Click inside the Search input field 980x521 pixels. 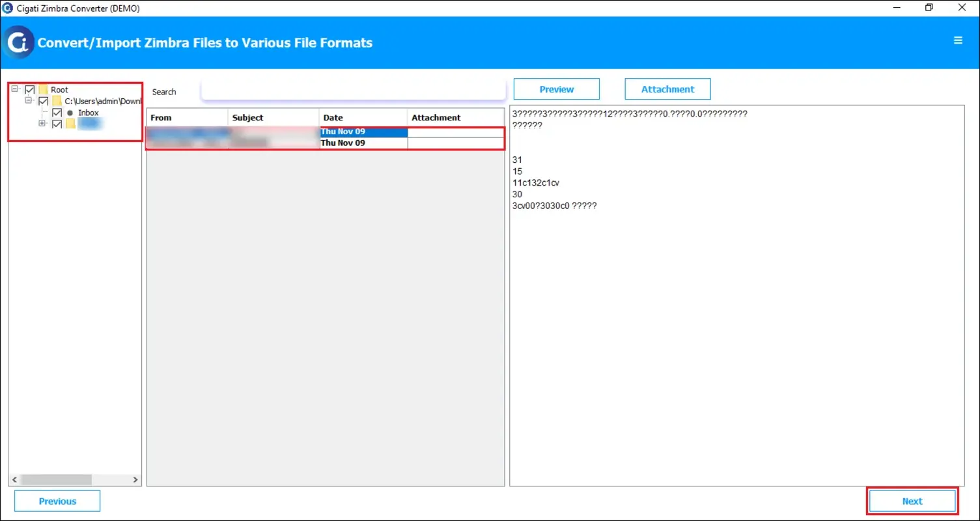[352, 89]
